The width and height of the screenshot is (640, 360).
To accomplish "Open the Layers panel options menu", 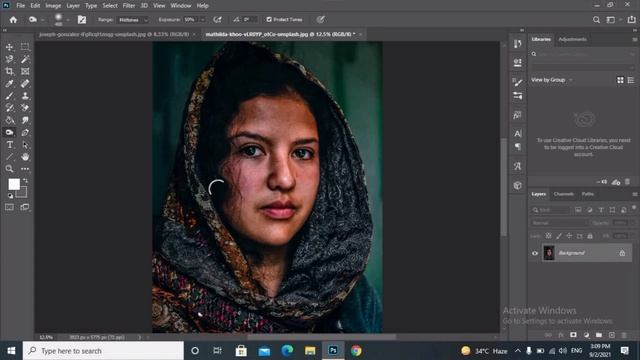I will [x=635, y=194].
